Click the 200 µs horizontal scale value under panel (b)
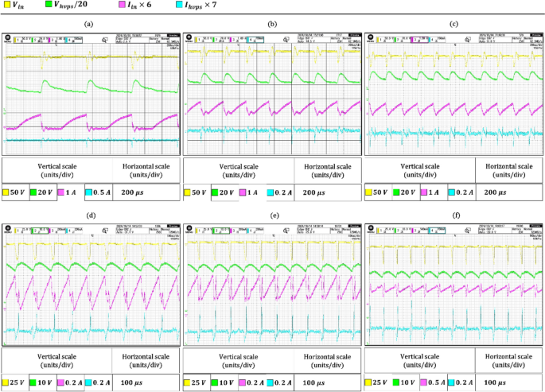The width and height of the screenshot is (545, 392). [x=313, y=192]
